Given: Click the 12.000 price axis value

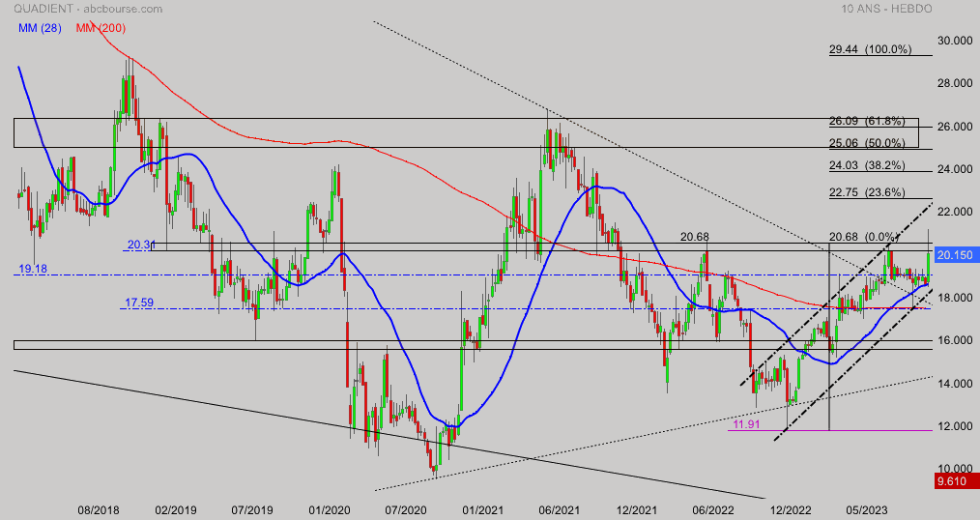Looking at the screenshot, I should [955, 426].
